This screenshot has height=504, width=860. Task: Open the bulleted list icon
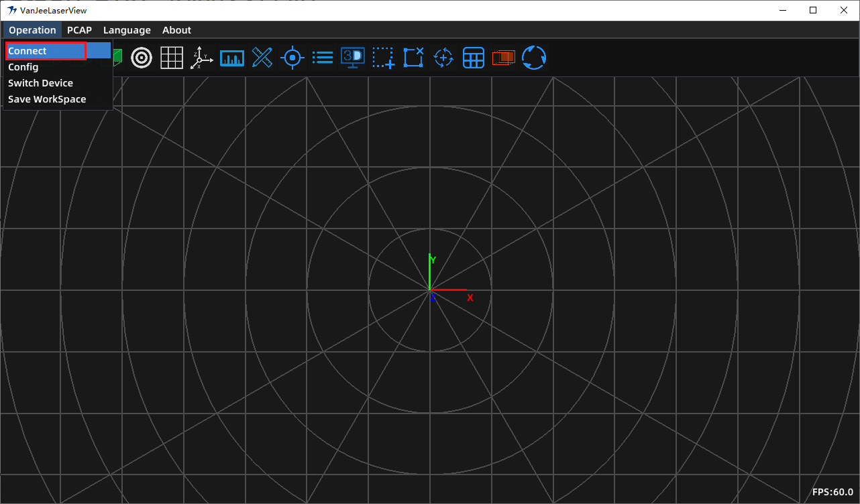point(323,58)
